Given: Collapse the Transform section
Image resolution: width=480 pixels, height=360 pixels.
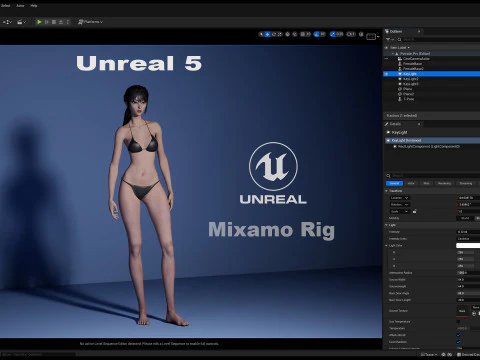Looking at the screenshot, I should [387, 191].
